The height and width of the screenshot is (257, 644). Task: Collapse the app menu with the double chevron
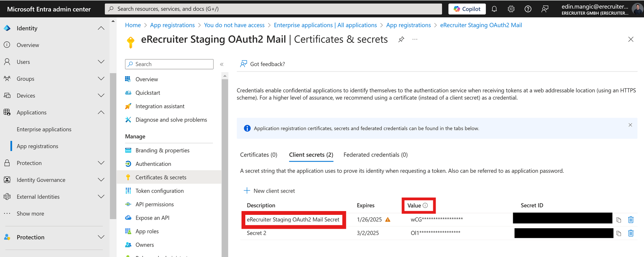pyautogui.click(x=222, y=64)
